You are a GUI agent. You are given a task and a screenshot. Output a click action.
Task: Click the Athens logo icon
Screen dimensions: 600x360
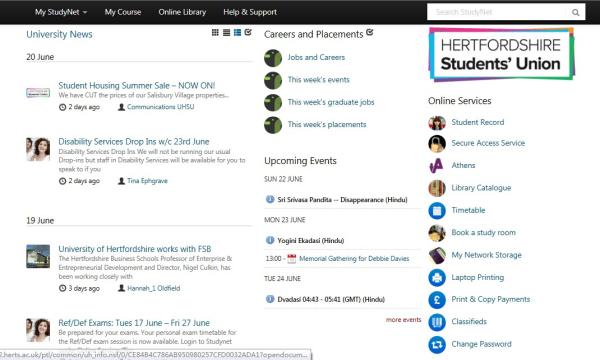coord(437,166)
